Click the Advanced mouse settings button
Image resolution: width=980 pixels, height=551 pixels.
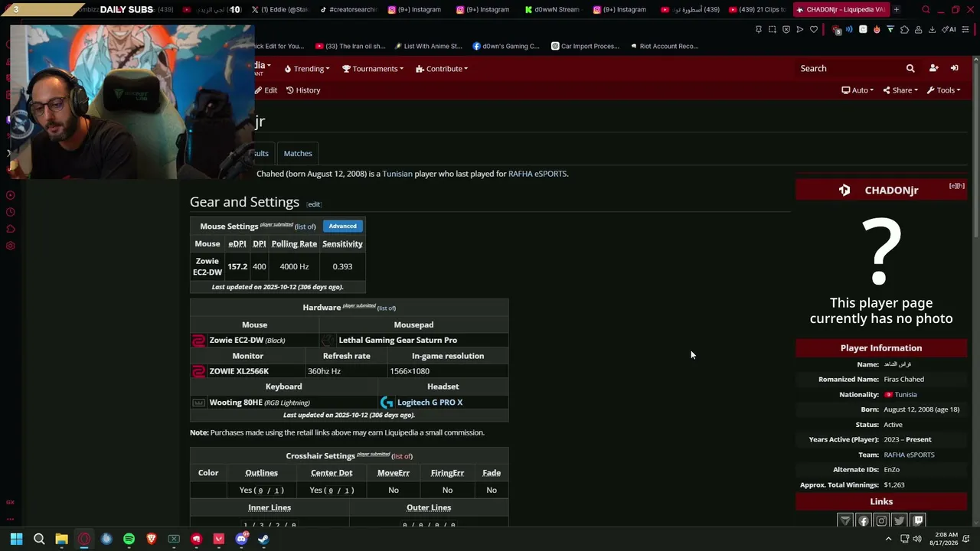342,226
